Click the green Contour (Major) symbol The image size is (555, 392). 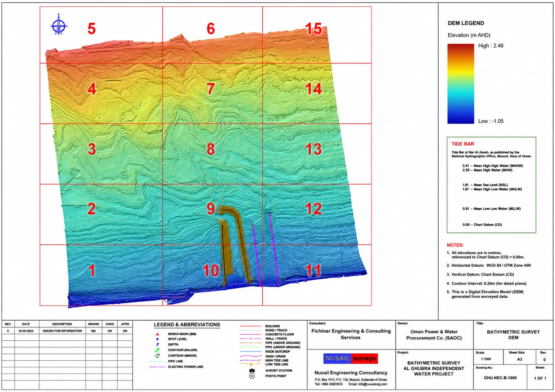[158, 350]
